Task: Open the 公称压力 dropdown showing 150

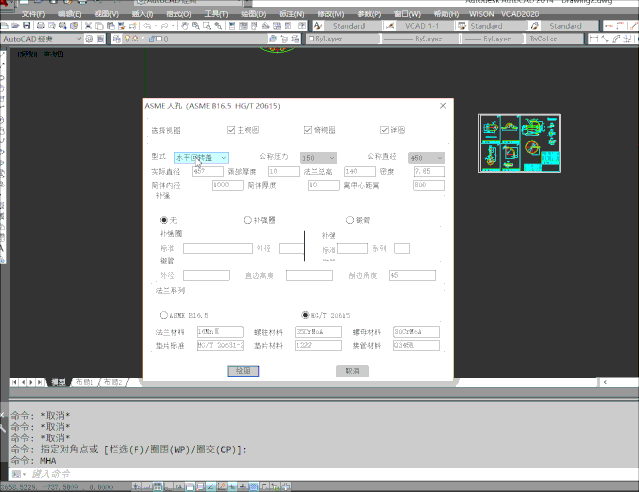Action: [318, 158]
